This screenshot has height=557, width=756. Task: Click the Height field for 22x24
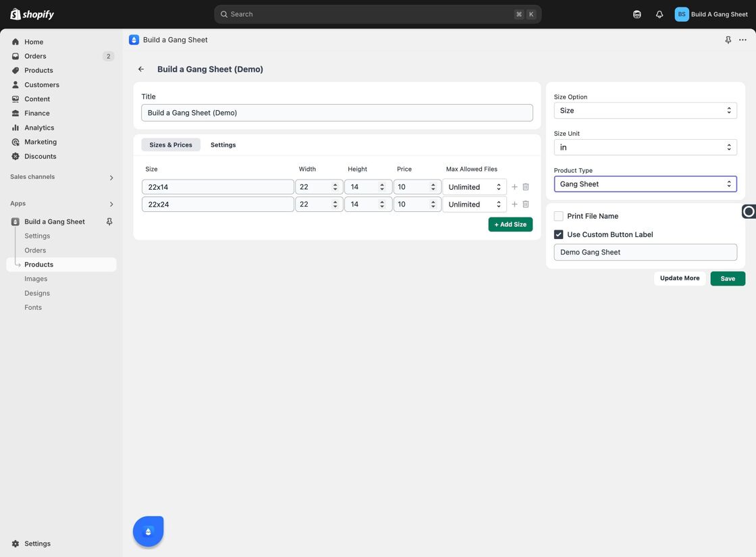coord(368,204)
